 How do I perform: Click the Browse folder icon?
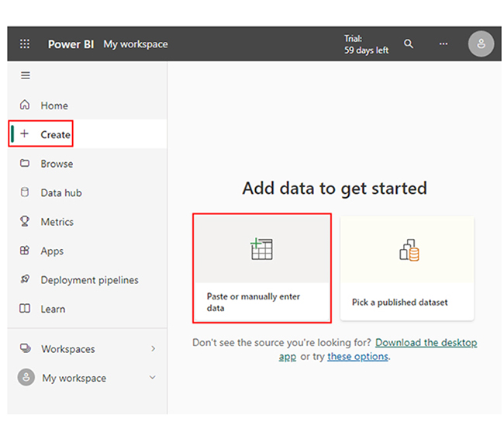(25, 163)
